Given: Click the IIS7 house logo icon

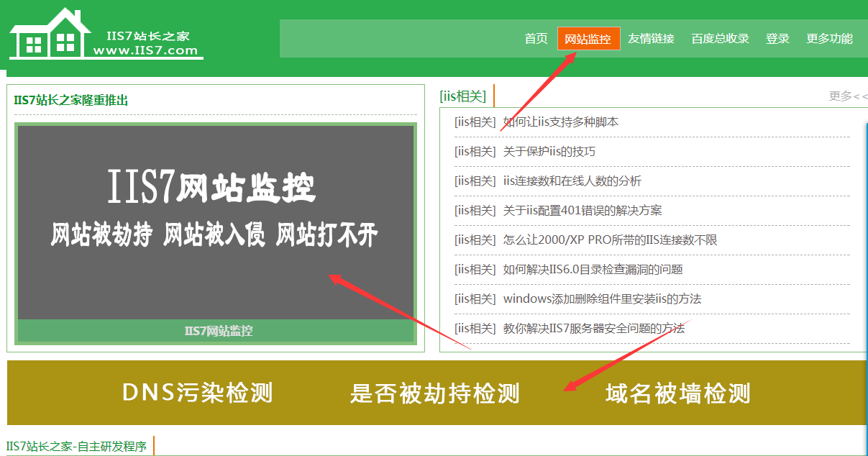Looking at the screenshot, I should [49, 35].
